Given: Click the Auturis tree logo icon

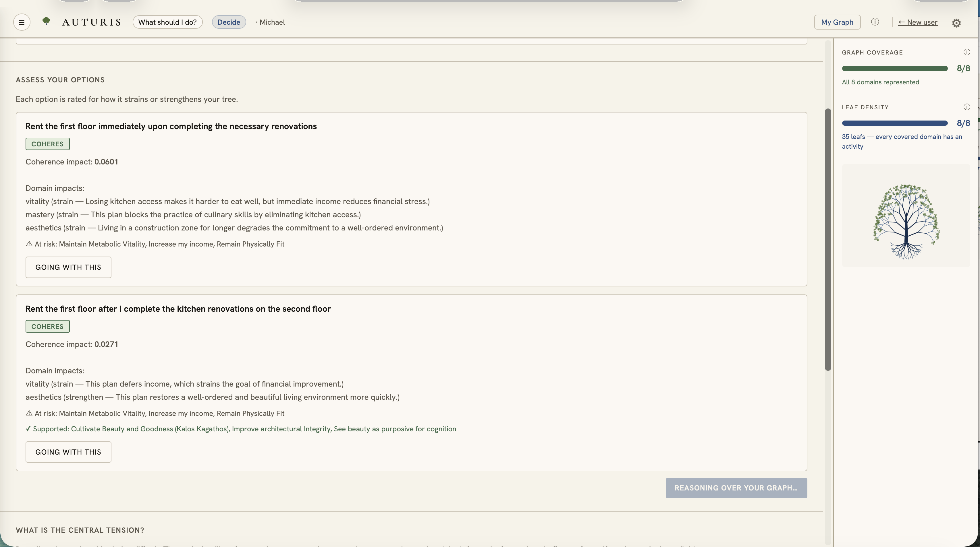Looking at the screenshot, I should pos(46,21).
